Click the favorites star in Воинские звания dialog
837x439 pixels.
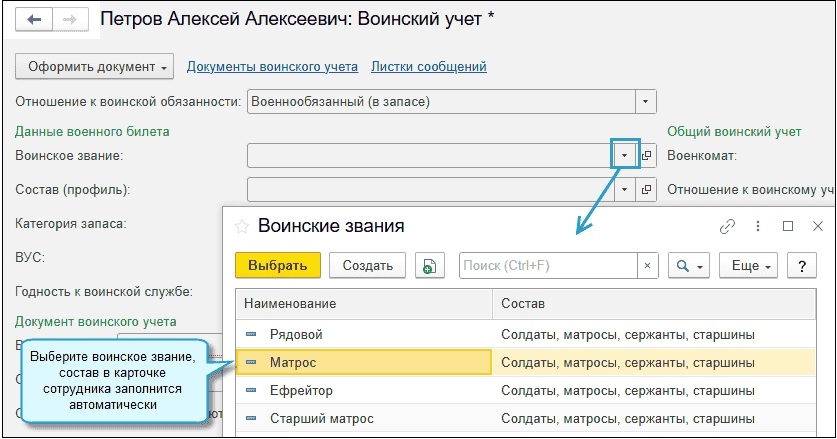[x=241, y=227]
